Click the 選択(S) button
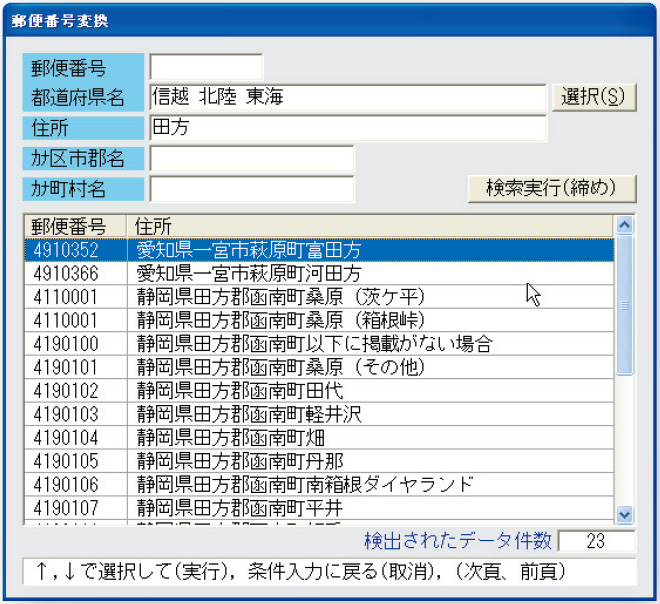 [594, 97]
